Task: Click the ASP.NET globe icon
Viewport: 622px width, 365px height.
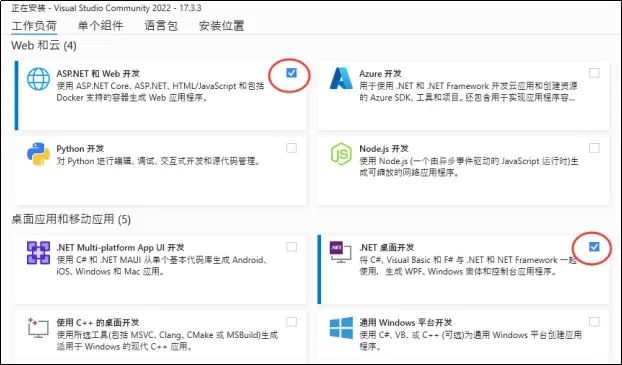Action: pos(38,79)
